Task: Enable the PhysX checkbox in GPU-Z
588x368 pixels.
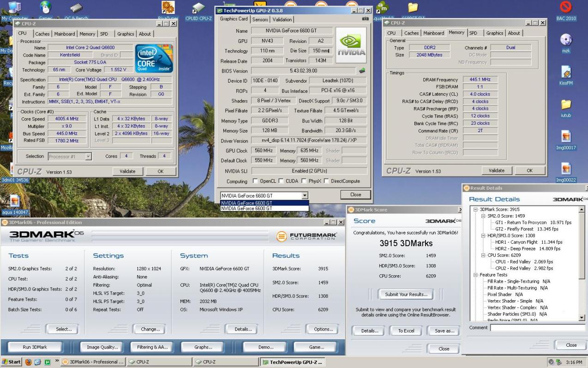Action: 304,181
